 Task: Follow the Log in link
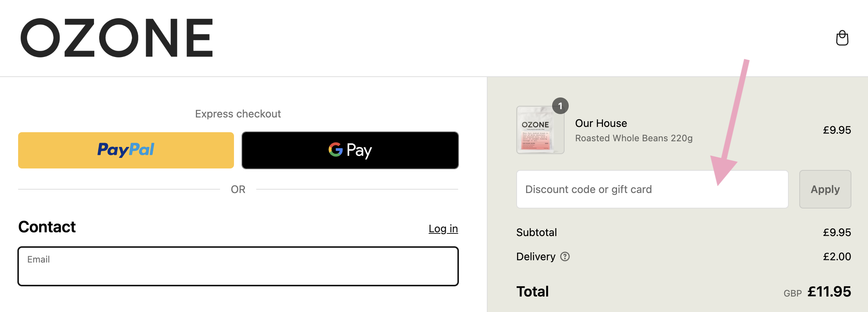pyautogui.click(x=443, y=229)
